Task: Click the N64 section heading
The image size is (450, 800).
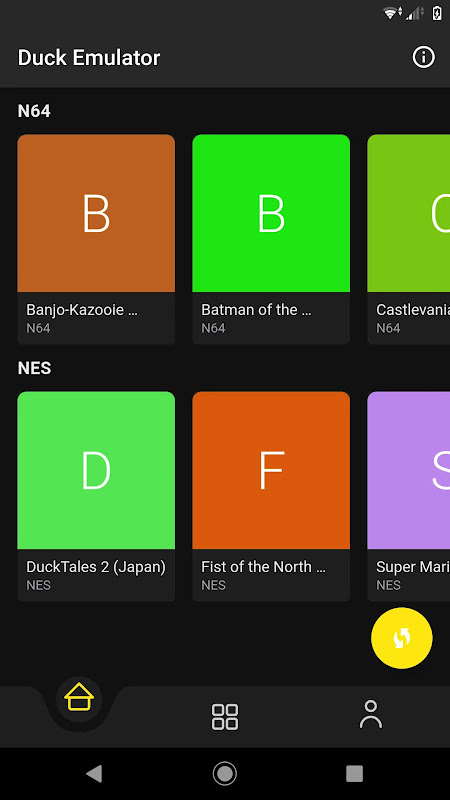Action: 34,111
